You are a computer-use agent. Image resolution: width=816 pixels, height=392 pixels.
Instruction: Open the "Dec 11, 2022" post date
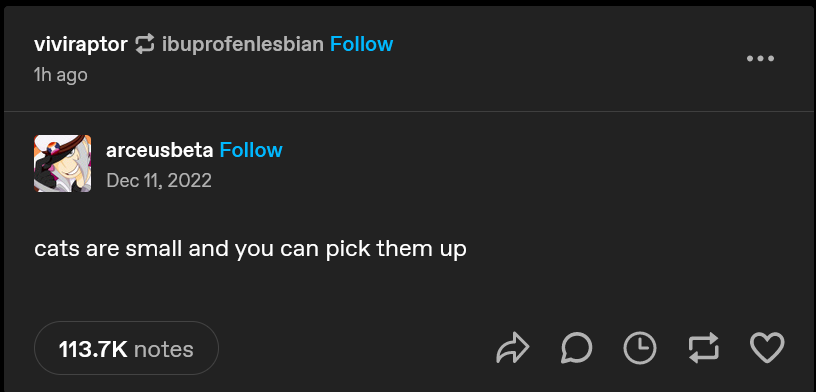pyautogui.click(x=159, y=181)
